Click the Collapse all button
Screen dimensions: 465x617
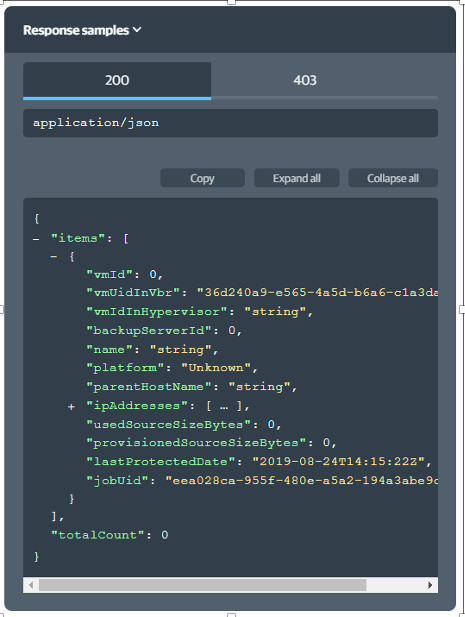[x=393, y=178]
